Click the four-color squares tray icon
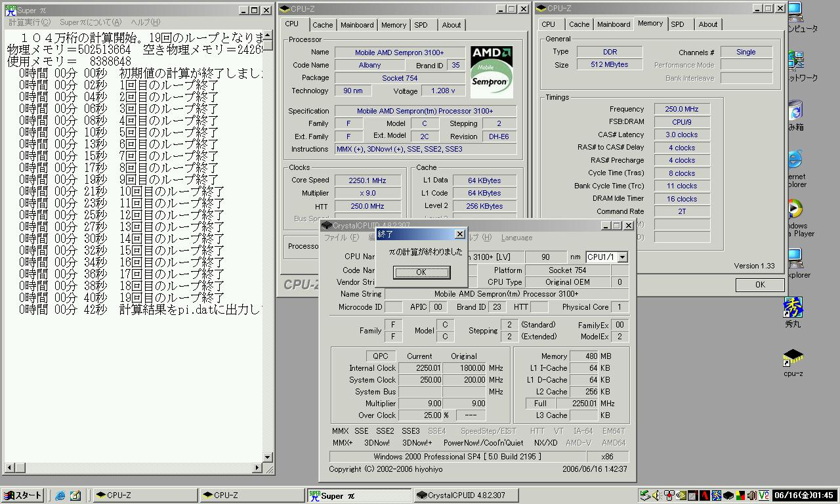This screenshot has width=840, height=504. point(740,495)
